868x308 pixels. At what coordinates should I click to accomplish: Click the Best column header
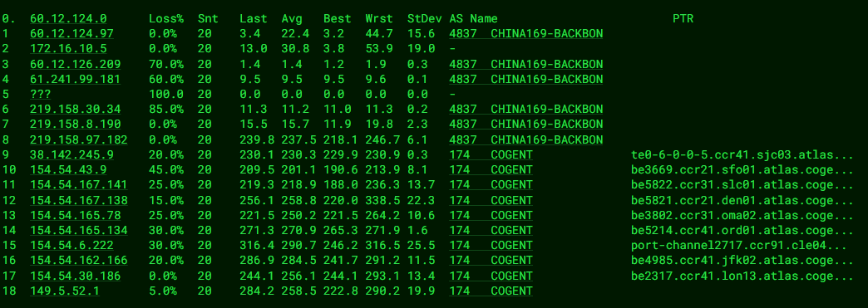(x=337, y=19)
